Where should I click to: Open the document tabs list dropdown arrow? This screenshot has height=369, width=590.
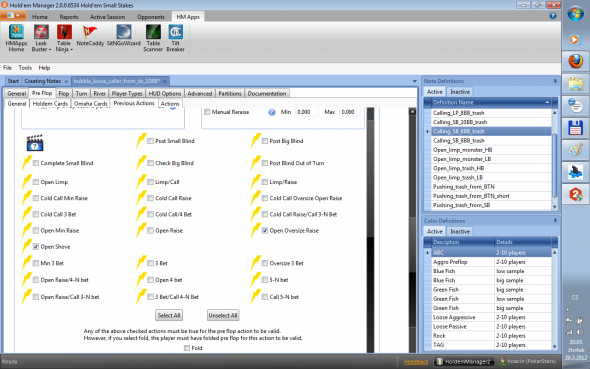click(x=415, y=81)
